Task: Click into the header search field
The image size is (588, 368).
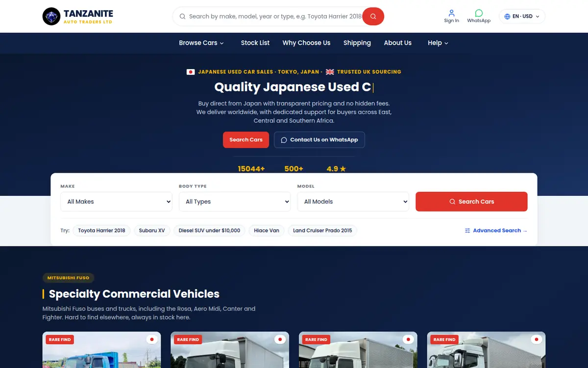Action: coord(275,16)
